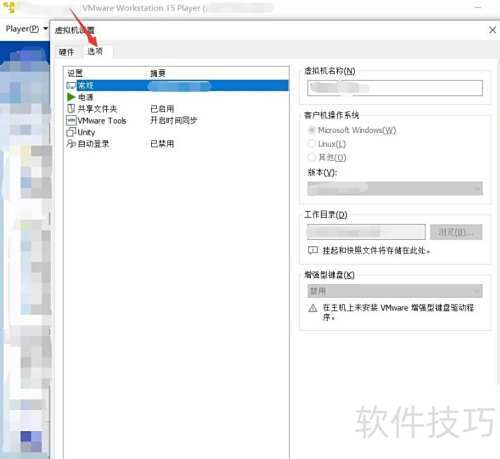Click the 浏览 browse button
500x459 pixels.
[456, 232]
